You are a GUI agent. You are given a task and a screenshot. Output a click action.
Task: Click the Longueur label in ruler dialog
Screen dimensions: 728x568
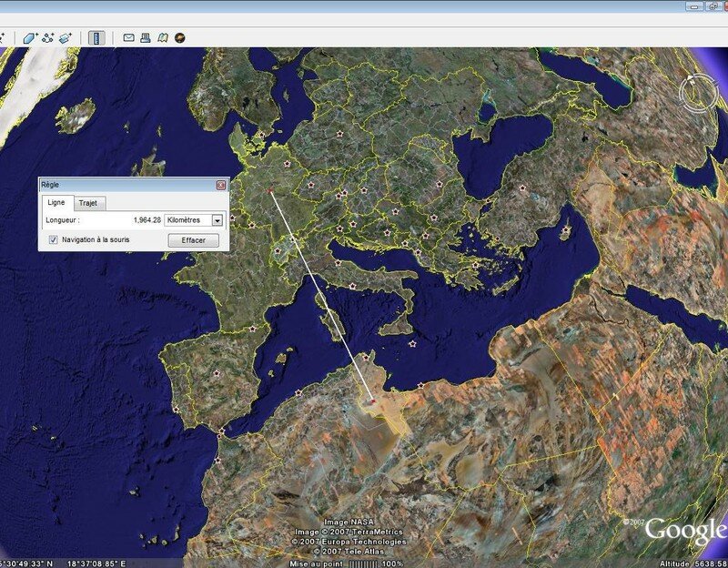(63, 220)
